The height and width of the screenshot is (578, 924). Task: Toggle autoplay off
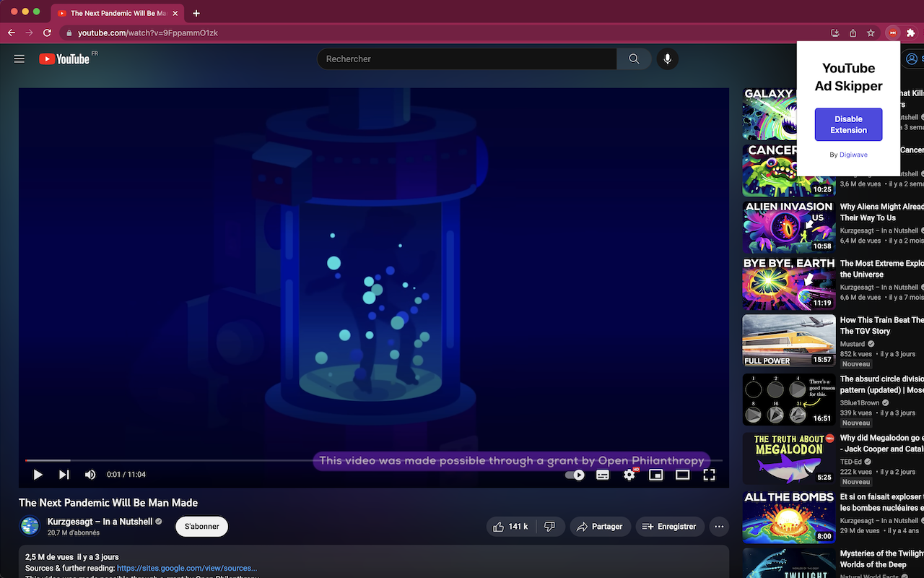point(575,475)
